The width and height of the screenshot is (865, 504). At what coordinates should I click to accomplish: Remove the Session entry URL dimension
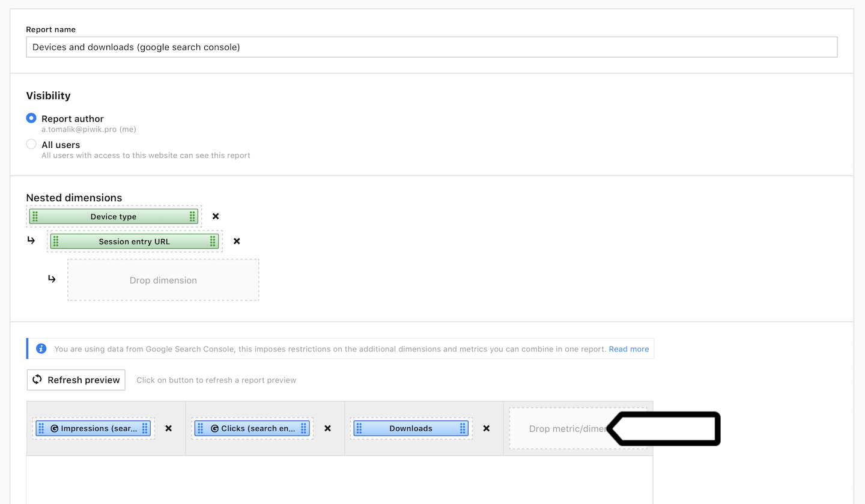(237, 241)
